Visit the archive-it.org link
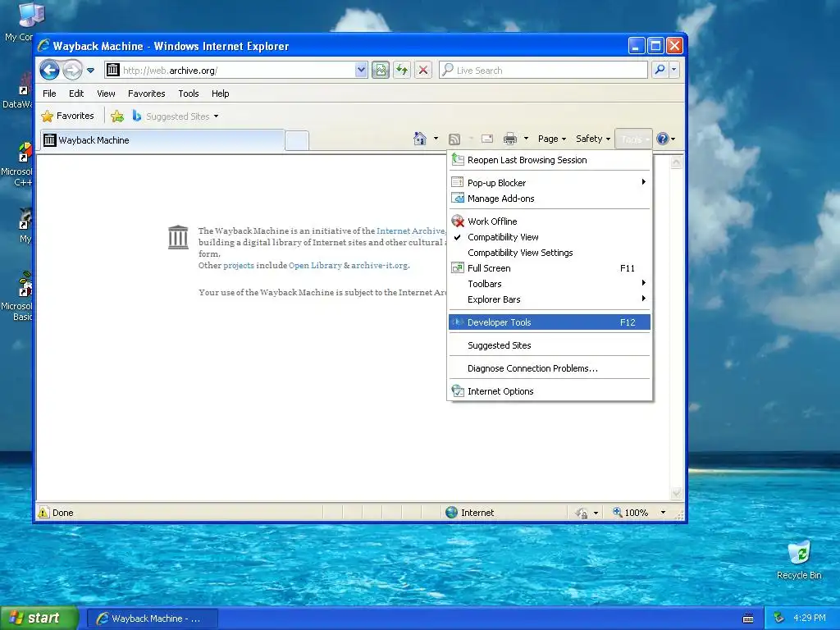 380,265
